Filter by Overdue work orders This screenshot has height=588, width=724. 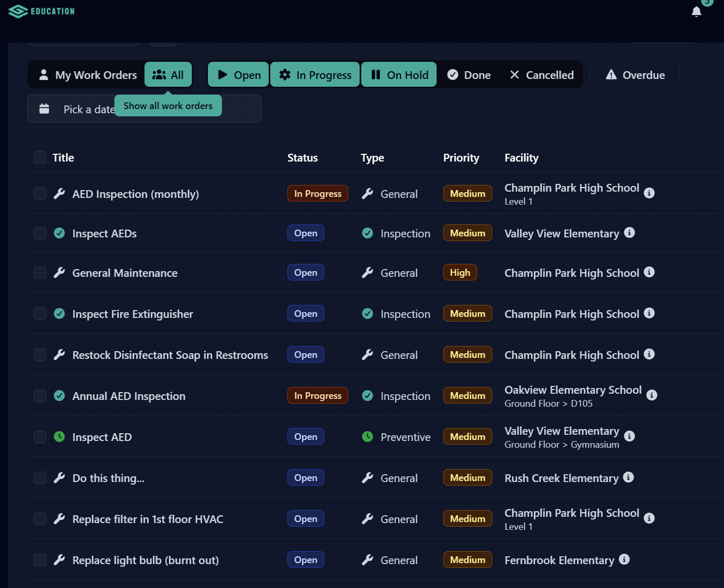(x=635, y=75)
